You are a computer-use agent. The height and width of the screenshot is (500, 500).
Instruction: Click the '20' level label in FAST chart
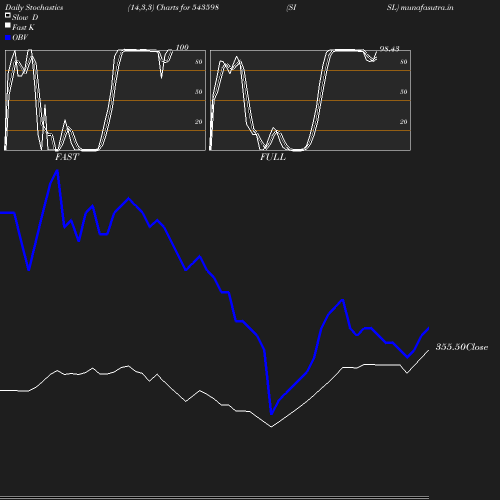198,122
